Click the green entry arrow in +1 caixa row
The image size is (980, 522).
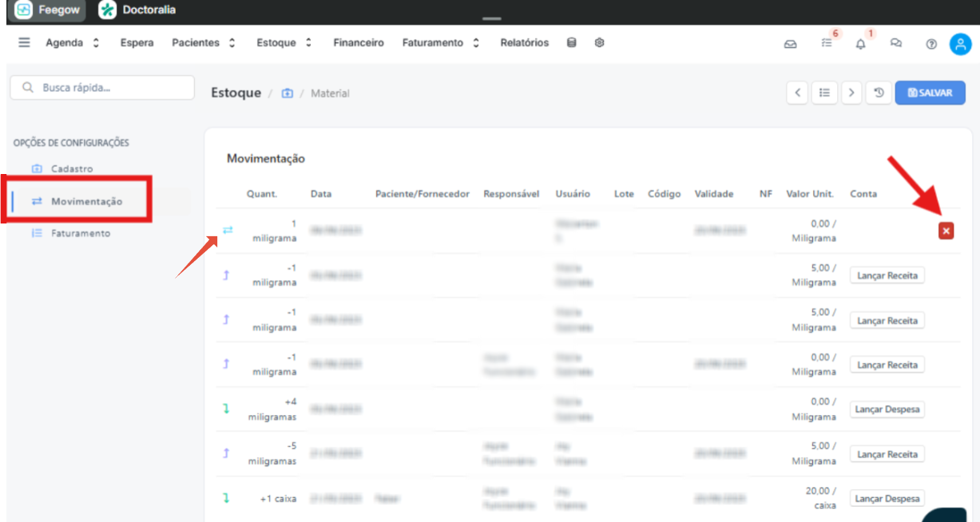(226, 498)
